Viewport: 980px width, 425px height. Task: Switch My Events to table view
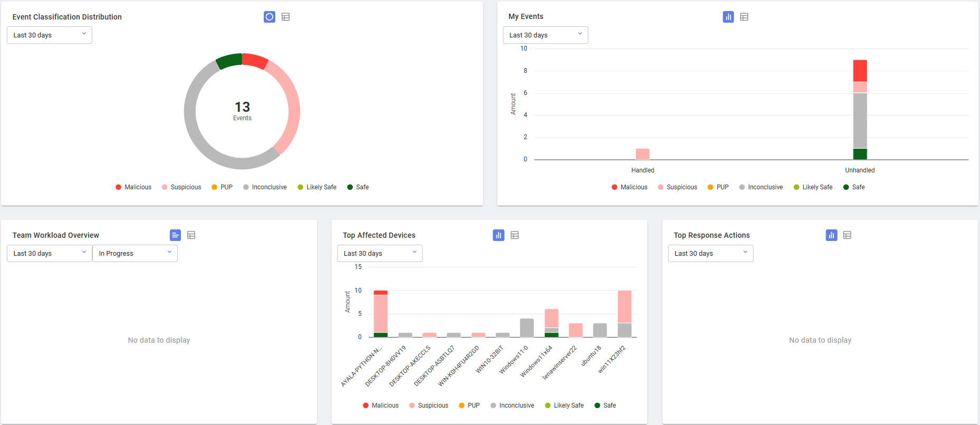tap(744, 17)
